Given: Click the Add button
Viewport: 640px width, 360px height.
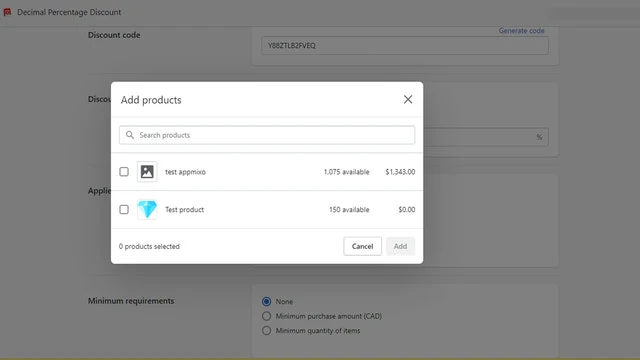Looking at the screenshot, I should click(x=400, y=246).
